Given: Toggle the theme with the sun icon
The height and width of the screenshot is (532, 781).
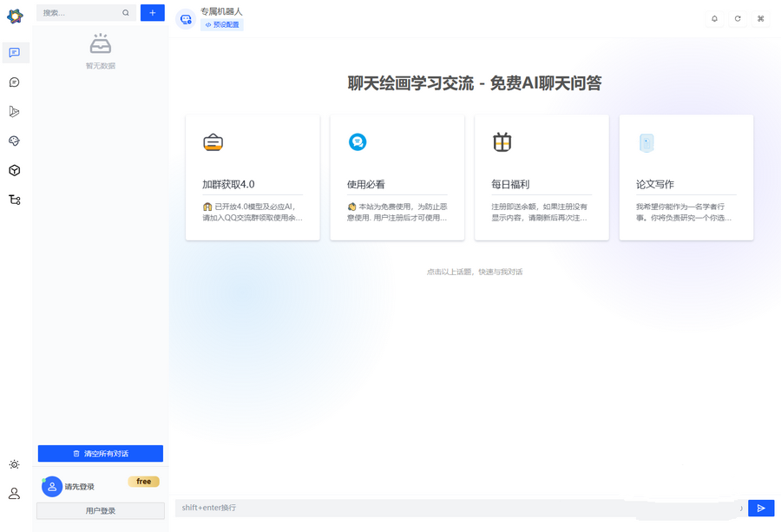Looking at the screenshot, I should tap(14, 464).
